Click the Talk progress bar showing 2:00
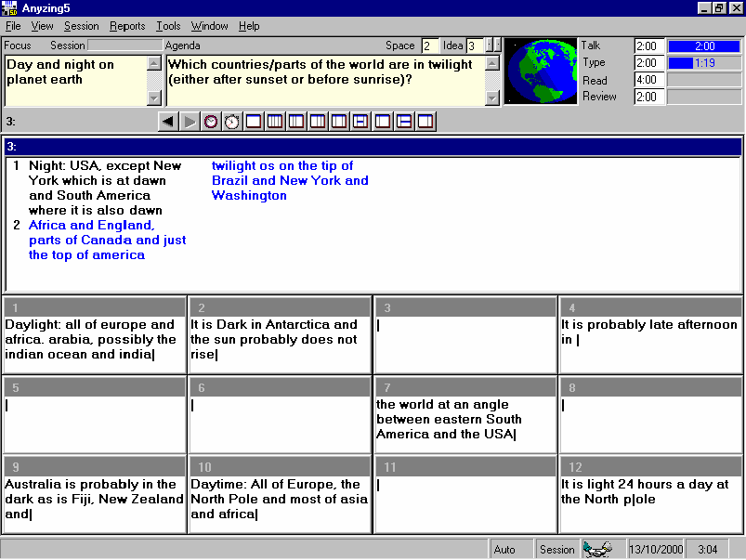746x560 pixels. pyautogui.click(x=704, y=46)
